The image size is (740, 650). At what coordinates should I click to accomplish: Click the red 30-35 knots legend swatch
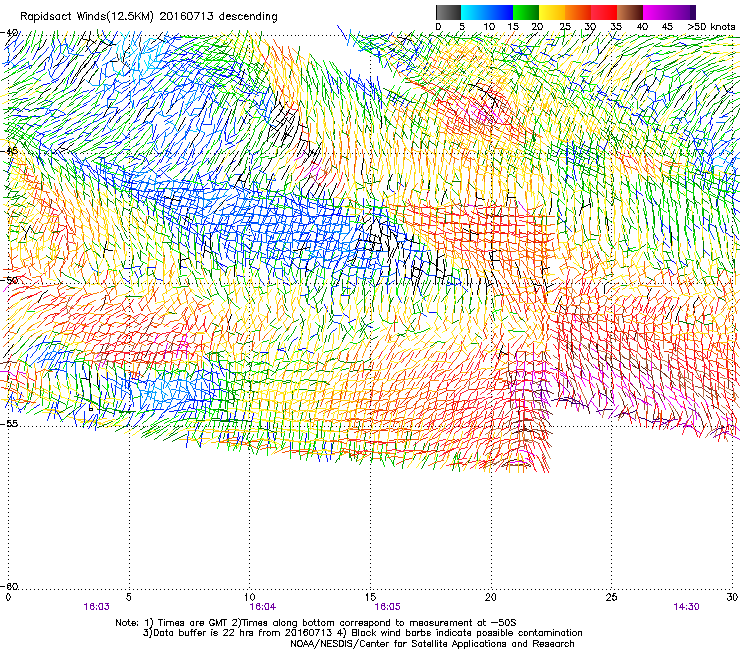(604, 12)
